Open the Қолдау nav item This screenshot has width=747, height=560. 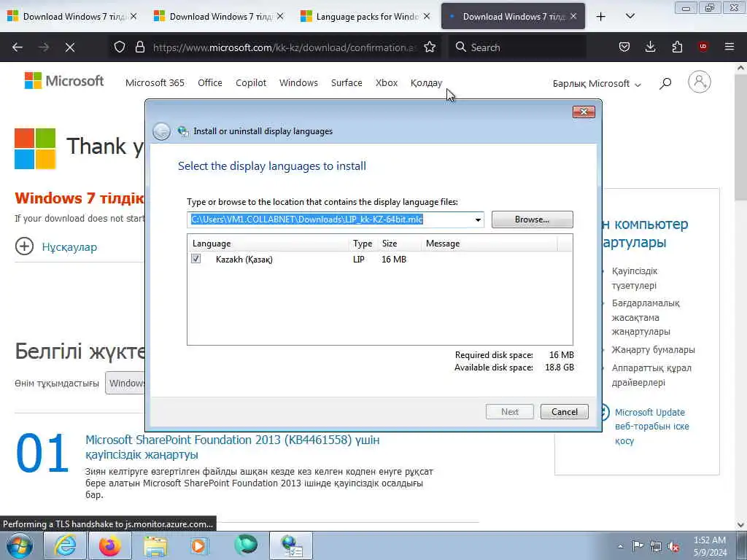426,83
